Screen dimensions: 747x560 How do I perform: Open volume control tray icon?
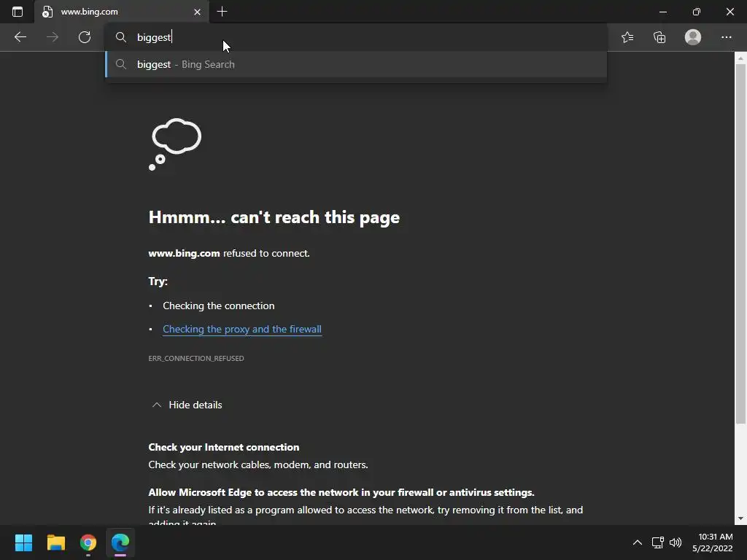point(676,542)
